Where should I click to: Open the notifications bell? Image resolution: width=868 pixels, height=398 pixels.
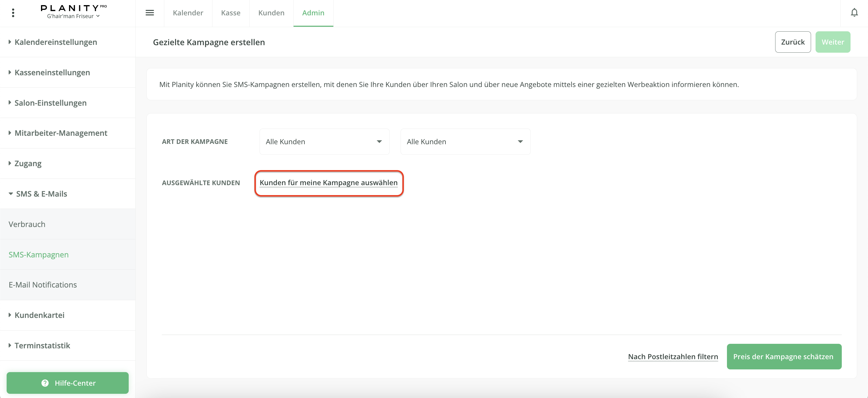coord(854,13)
